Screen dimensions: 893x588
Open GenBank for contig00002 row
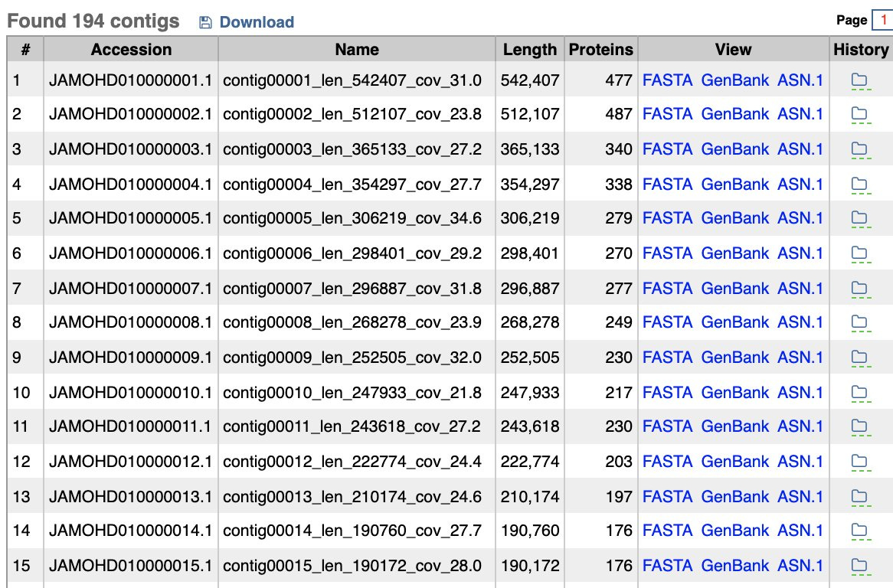point(734,114)
